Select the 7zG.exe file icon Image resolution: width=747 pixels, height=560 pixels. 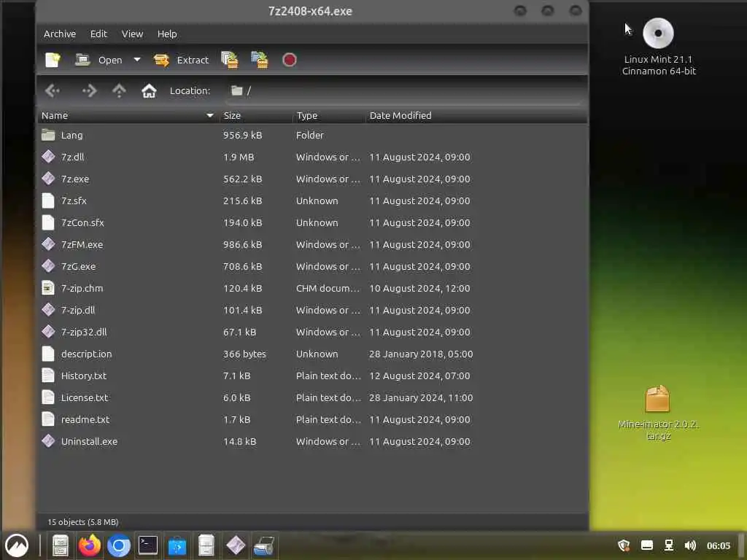pyautogui.click(x=48, y=266)
